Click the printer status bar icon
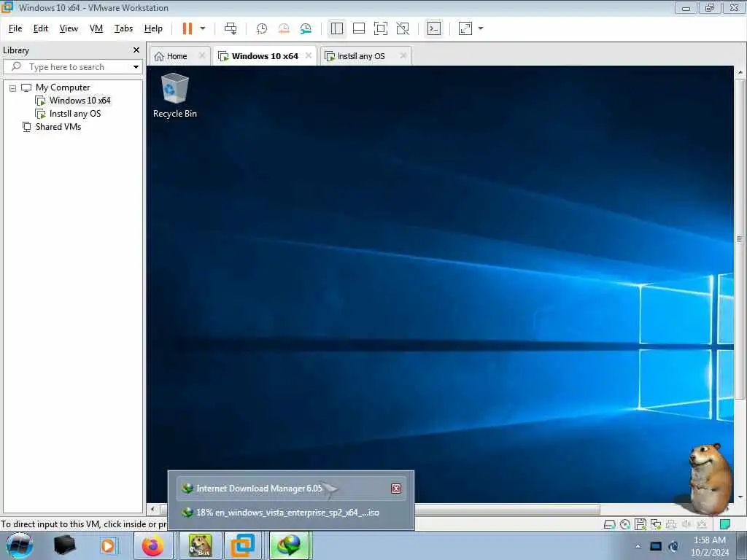Screen dimensions: 747x560 [x=671, y=525]
